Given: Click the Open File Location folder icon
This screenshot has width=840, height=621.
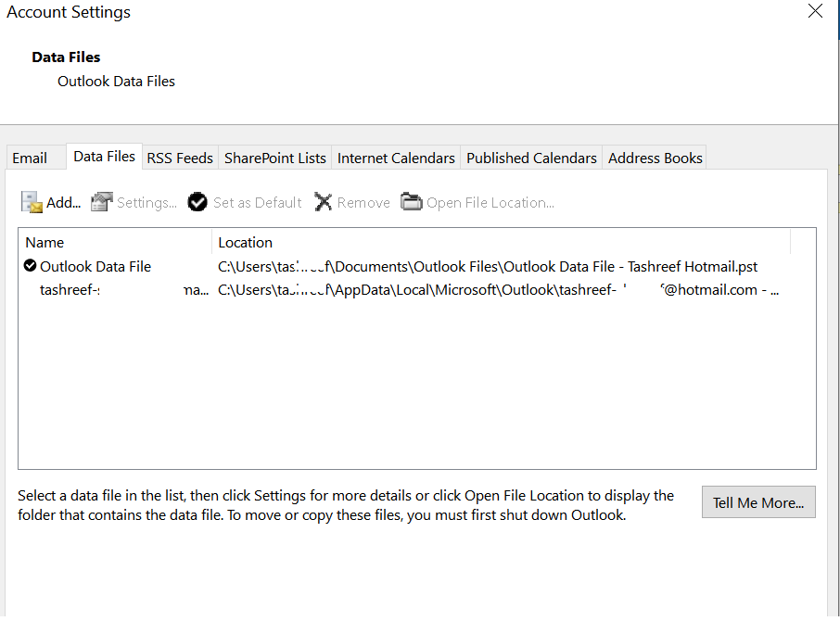Looking at the screenshot, I should (x=412, y=202).
